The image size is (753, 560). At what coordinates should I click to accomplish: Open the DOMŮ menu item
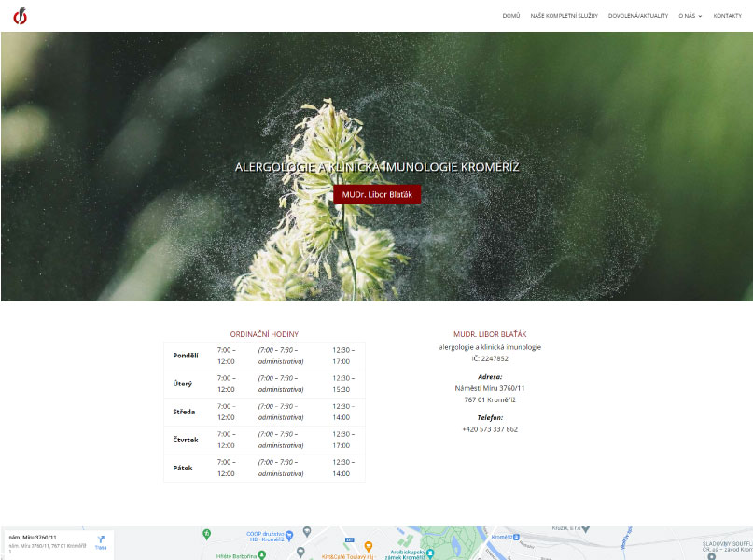511,16
